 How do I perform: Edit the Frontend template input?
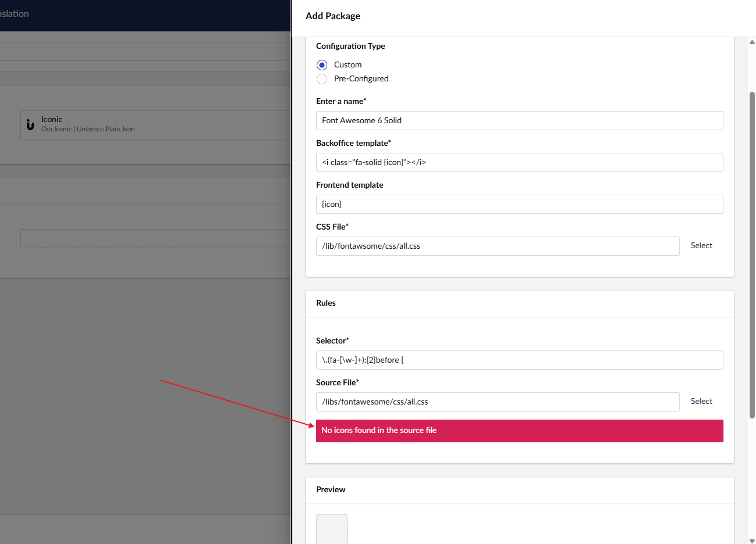click(x=519, y=204)
